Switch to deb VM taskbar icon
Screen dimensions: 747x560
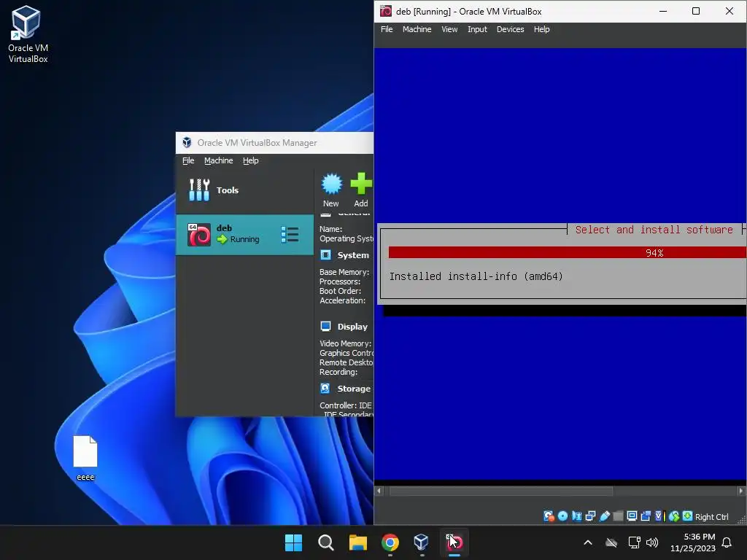tap(454, 542)
